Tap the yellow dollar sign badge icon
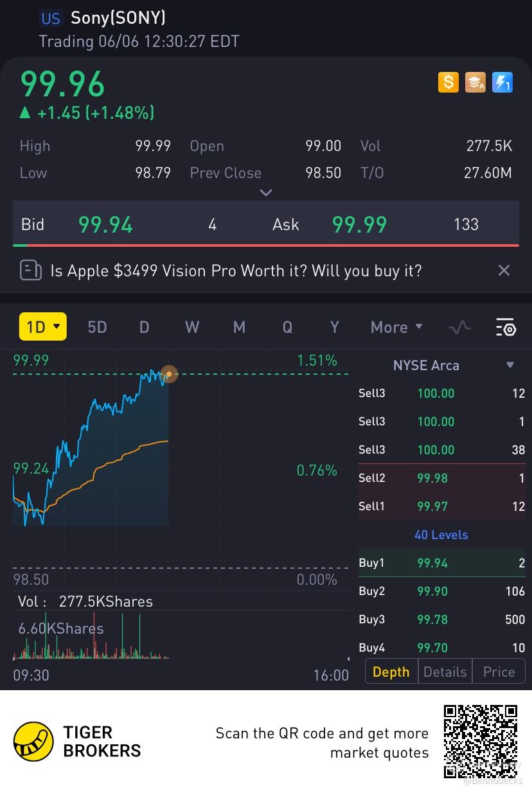 [448, 82]
